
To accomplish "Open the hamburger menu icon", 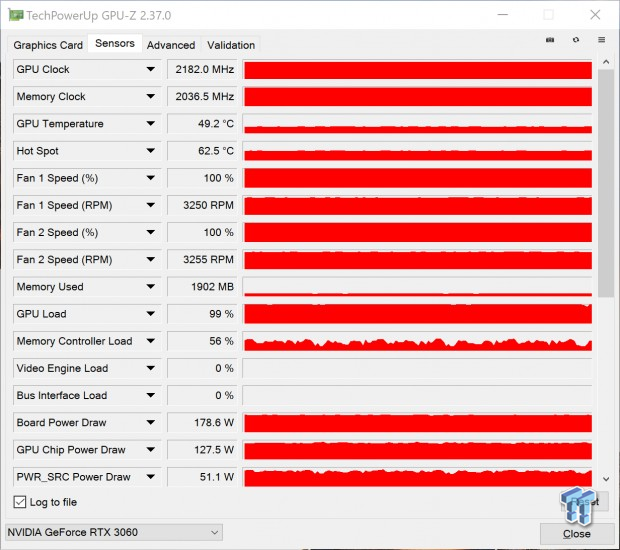I will [601, 40].
